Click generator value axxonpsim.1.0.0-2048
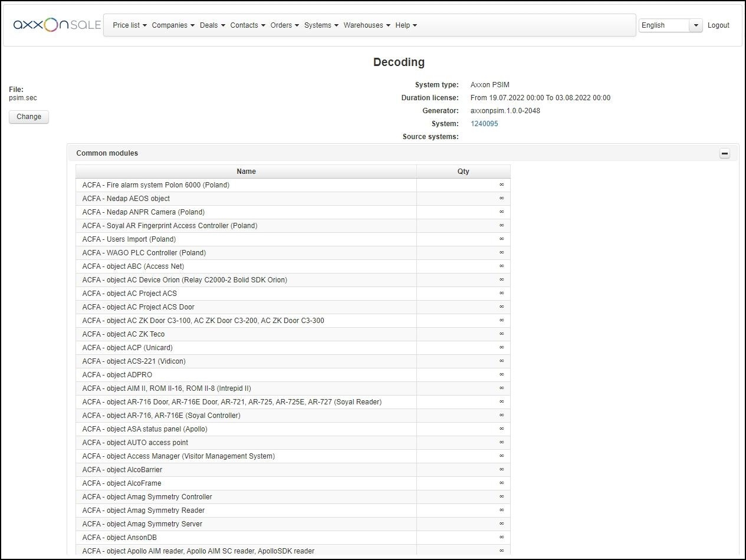This screenshot has height=560, width=746. tap(505, 111)
